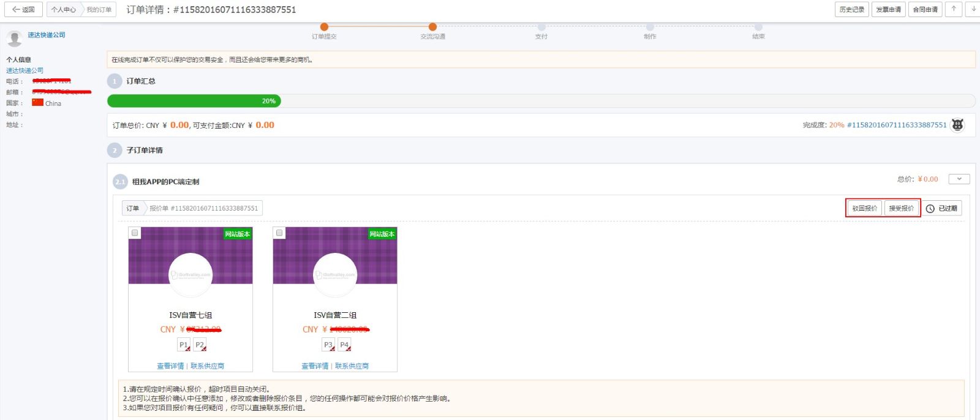The width and height of the screenshot is (980, 420).
Task: Open 查看详情 link for ISV自营七组
Action: tap(170, 366)
